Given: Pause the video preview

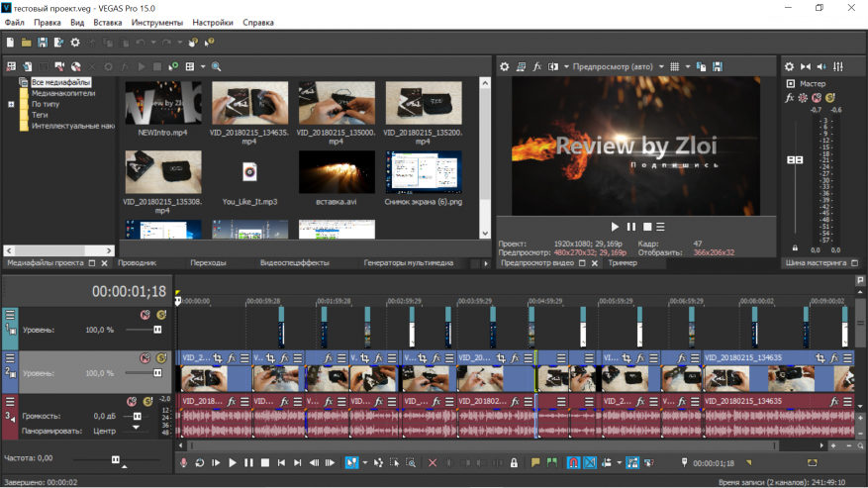Looking at the screenshot, I should pyautogui.click(x=631, y=227).
